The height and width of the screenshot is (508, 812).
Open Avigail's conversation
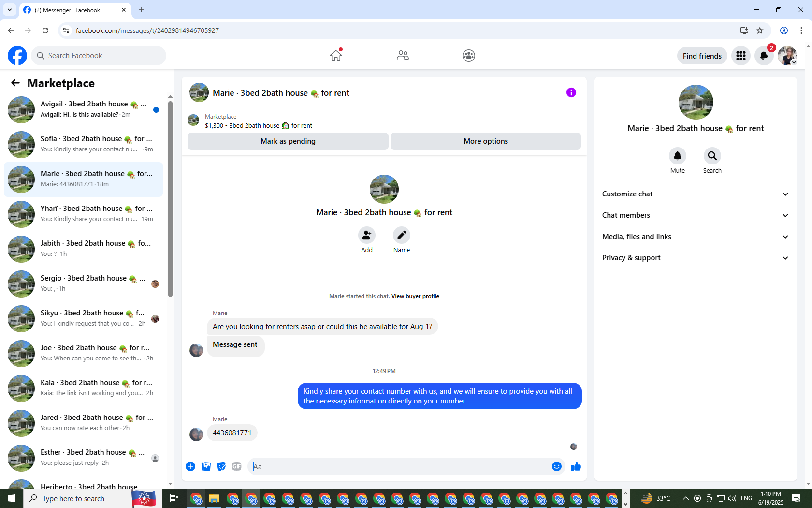pos(84,109)
